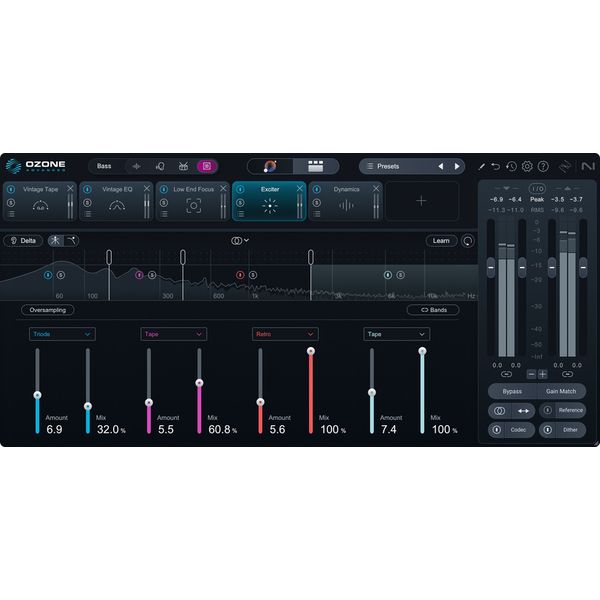The height and width of the screenshot is (600, 600).
Task: Click the undo arrow icon
Action: [x=496, y=166]
